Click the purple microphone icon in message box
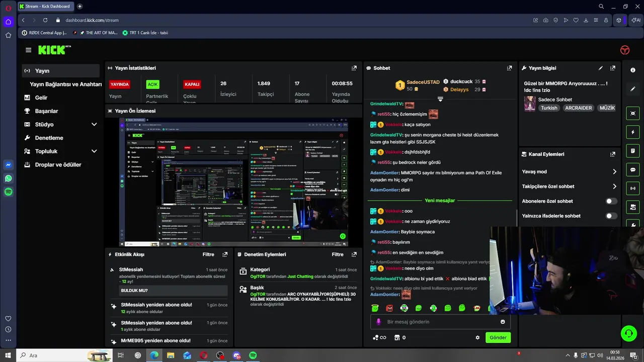Screen dimensions: 644x362 click(378, 322)
